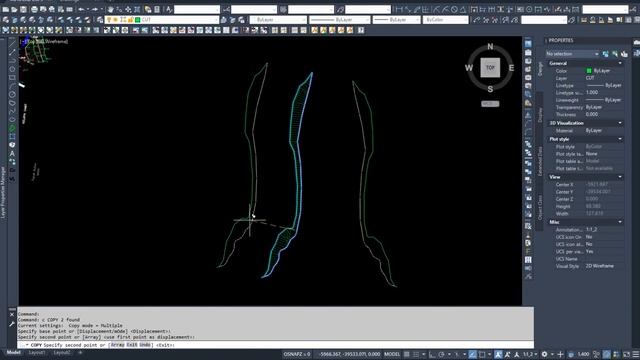Toggle MODEL space button in status bar
The width and height of the screenshot is (640, 360).
tap(392, 354)
